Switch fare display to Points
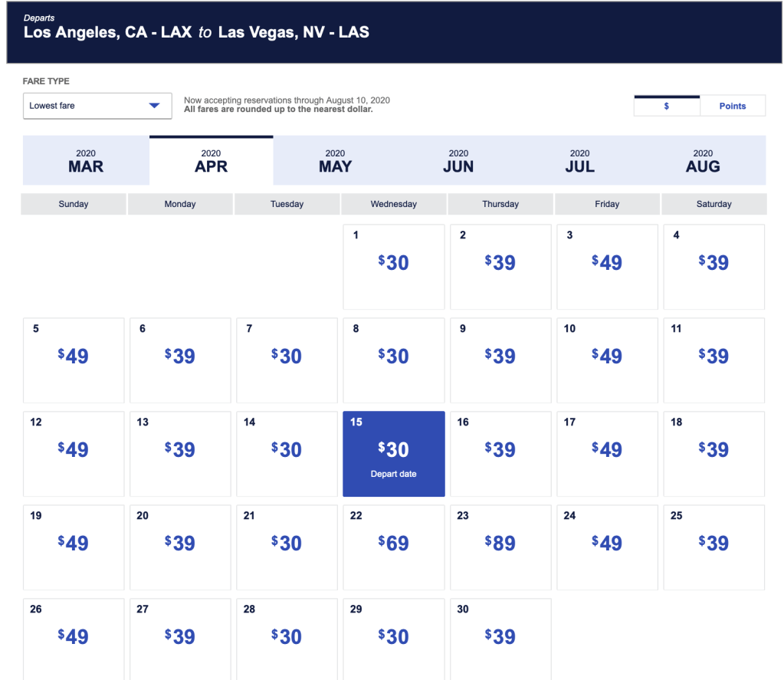Viewport: 784px width, 680px height. coord(732,107)
